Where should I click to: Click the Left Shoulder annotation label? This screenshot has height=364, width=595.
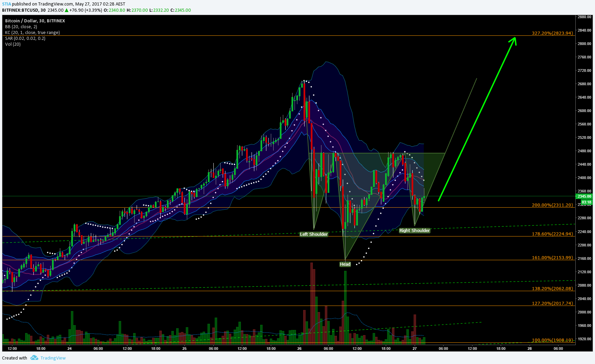[314, 234]
